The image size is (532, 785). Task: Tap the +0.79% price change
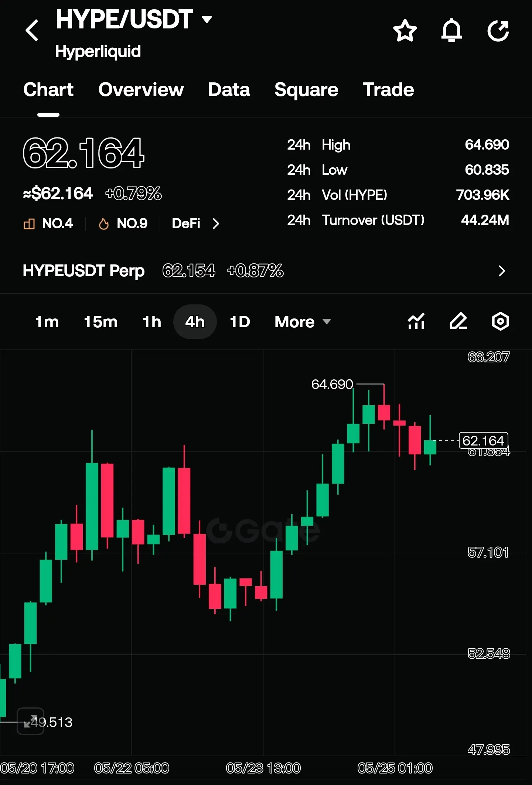[x=133, y=194]
